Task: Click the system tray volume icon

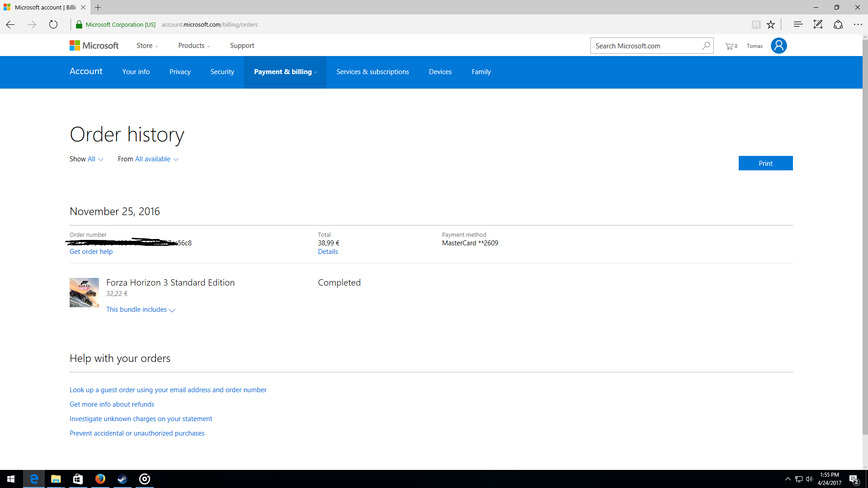Action: point(809,479)
